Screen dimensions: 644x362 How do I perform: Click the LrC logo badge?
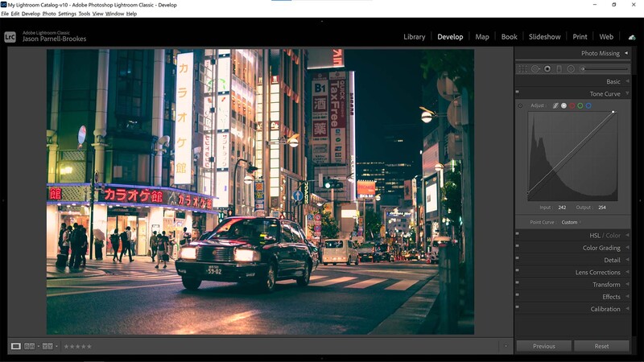pos(10,37)
